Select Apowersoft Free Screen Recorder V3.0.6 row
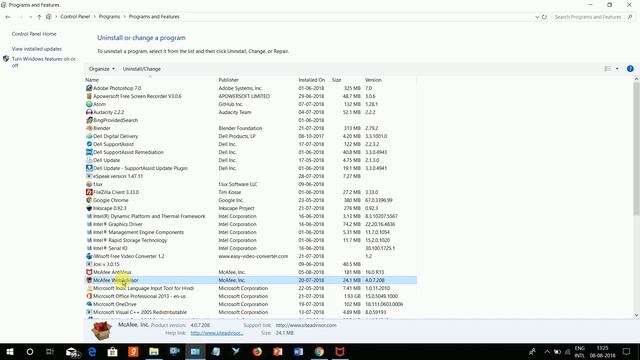 [x=251, y=96]
